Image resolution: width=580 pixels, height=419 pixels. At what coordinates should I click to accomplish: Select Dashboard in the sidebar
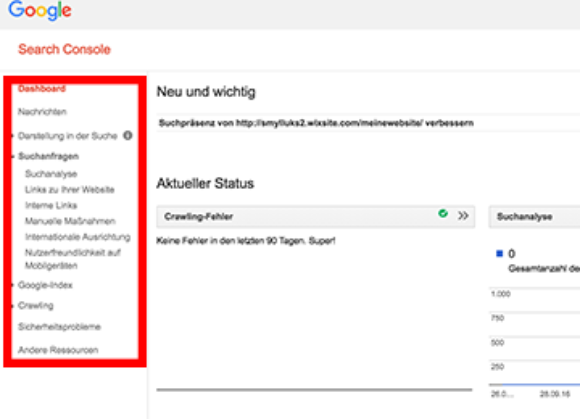(x=42, y=88)
